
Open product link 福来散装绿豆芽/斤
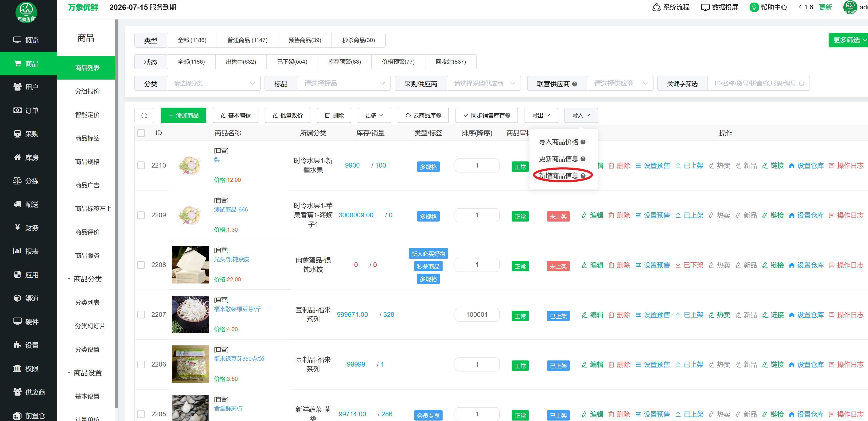237,309
